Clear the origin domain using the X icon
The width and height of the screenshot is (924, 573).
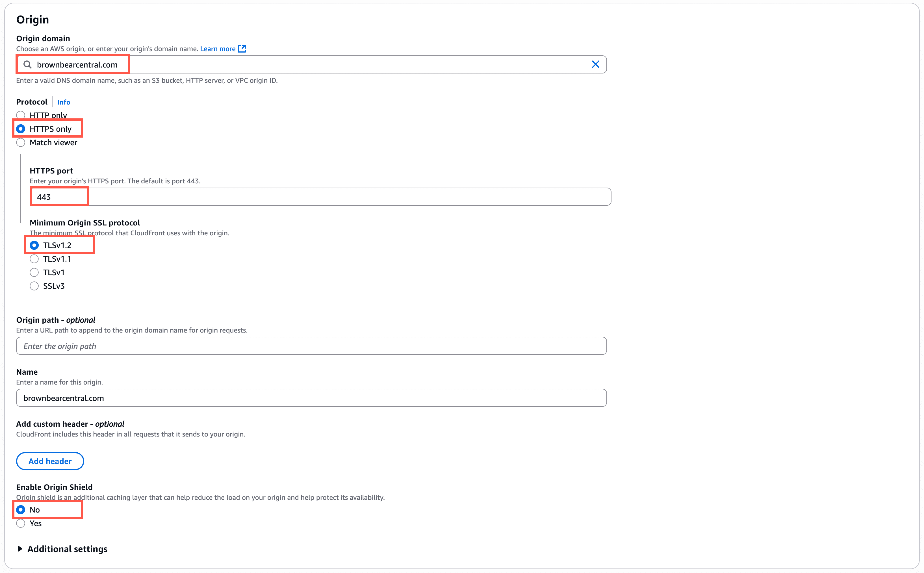click(595, 64)
